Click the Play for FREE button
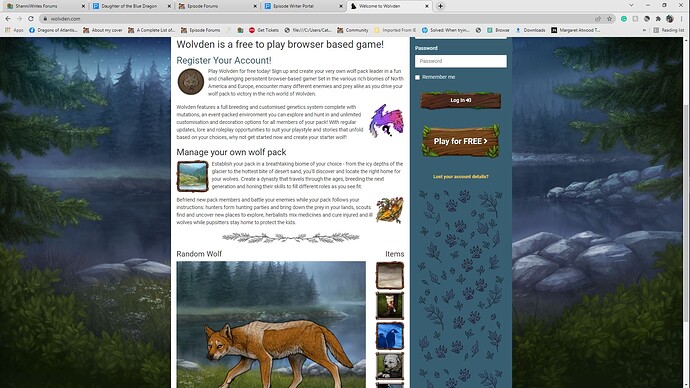Viewport: 690px width, 388px height. tap(461, 141)
